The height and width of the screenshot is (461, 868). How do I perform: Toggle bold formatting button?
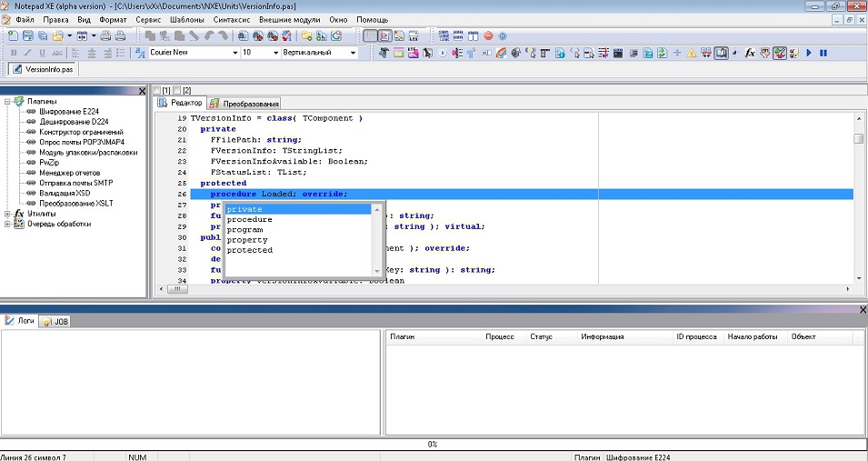pyautogui.click(x=13, y=53)
